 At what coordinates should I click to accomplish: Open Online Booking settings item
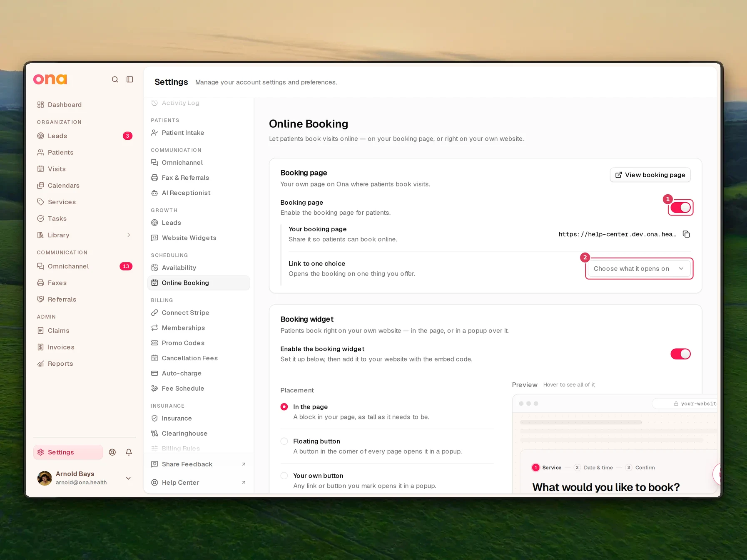[x=199, y=283]
